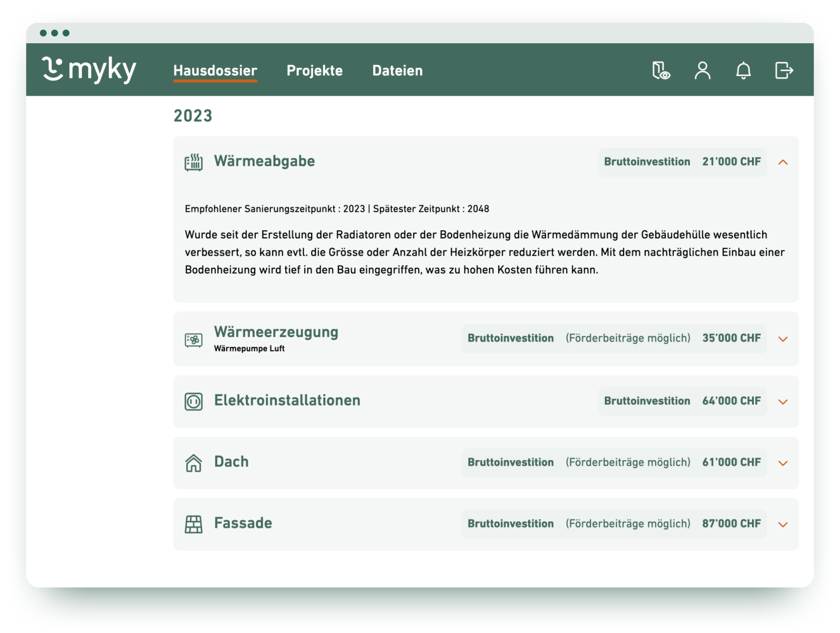Select the Hausdossier menu item
This screenshot has height=633, width=840.
click(215, 70)
